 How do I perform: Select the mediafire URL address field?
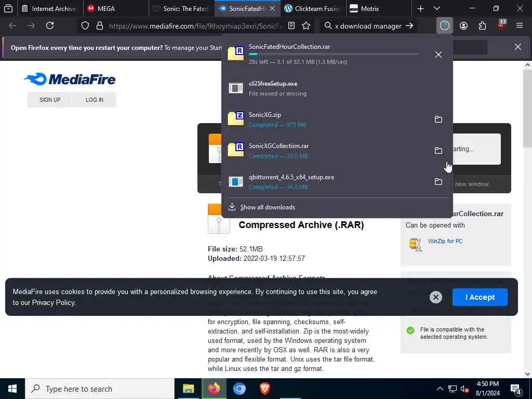click(x=195, y=26)
